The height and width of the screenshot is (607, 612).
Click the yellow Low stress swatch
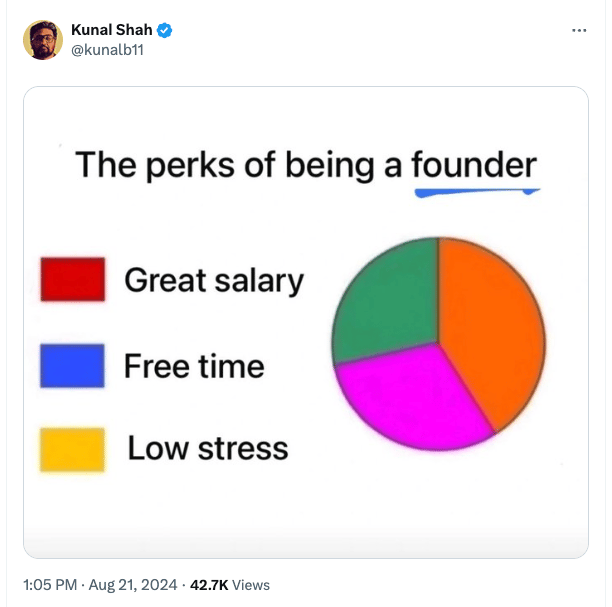pyautogui.click(x=72, y=450)
